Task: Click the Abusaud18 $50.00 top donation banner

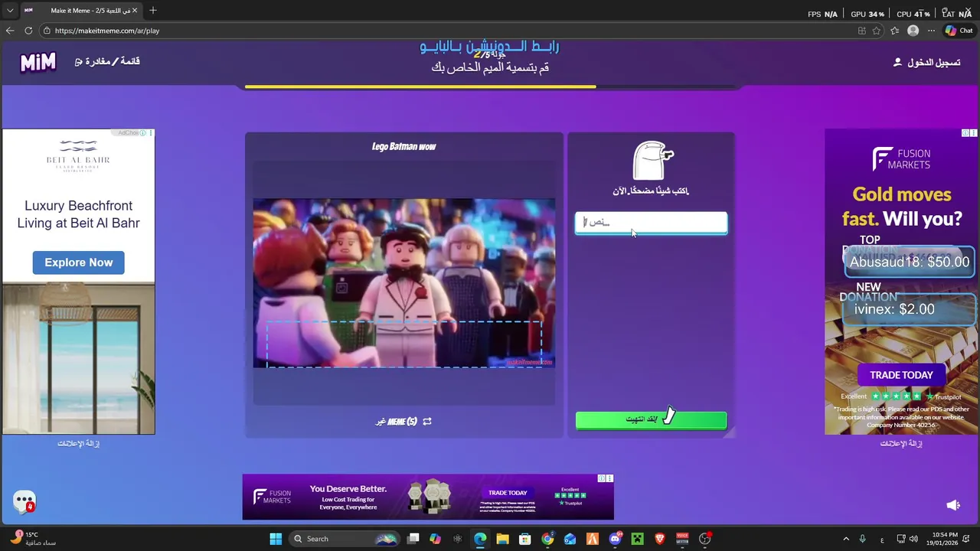Action: tap(909, 262)
